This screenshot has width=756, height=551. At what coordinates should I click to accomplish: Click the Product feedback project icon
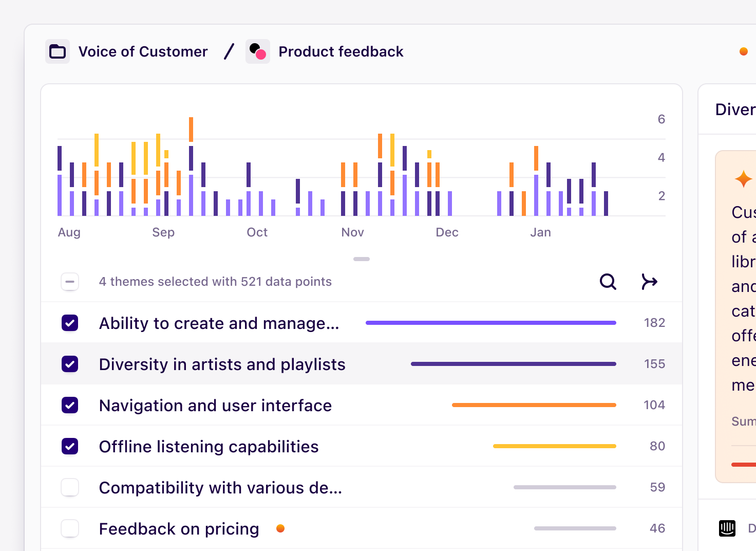pyautogui.click(x=257, y=51)
